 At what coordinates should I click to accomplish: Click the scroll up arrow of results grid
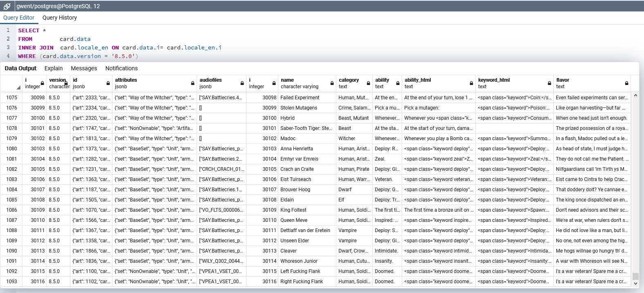[x=635, y=95]
